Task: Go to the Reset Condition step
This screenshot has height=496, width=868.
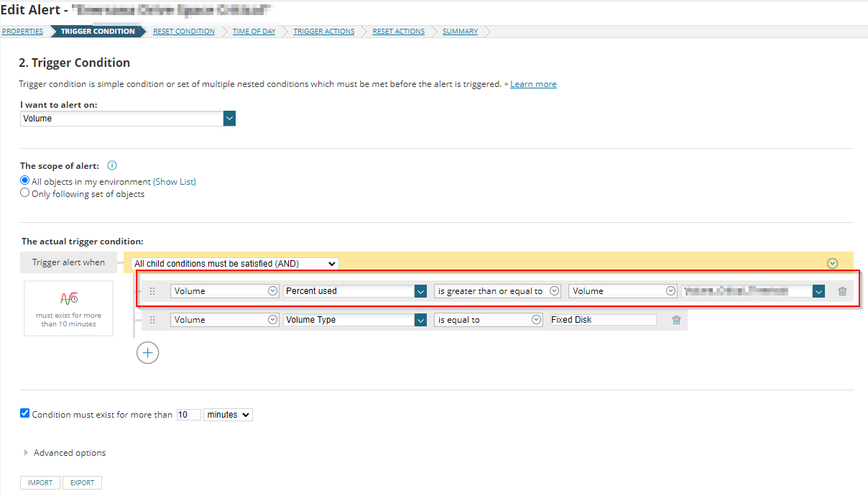Action: click(184, 32)
